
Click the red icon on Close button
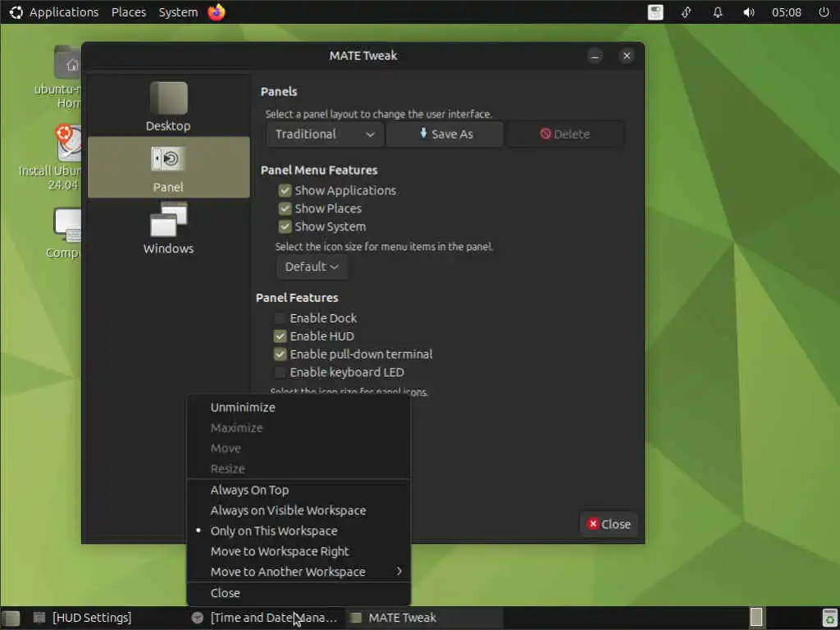592,524
